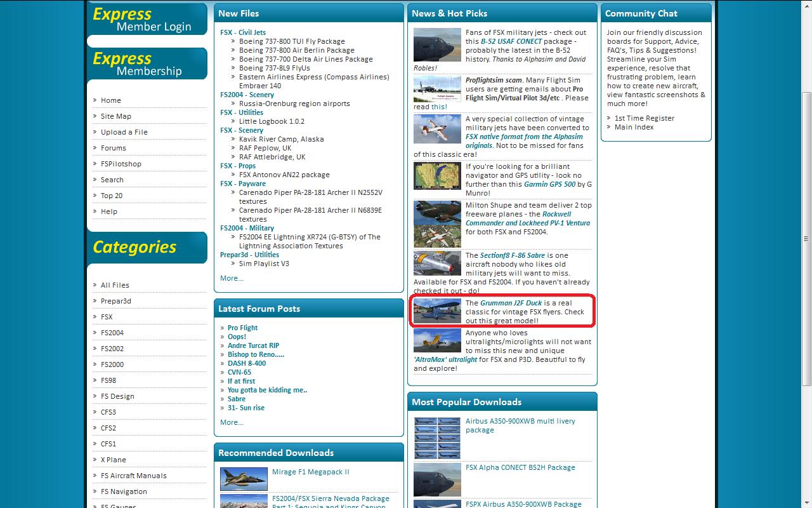Open the Mirage F1 Megapack thumbnail
Viewport: 812px width, 508px height.
pos(244,479)
